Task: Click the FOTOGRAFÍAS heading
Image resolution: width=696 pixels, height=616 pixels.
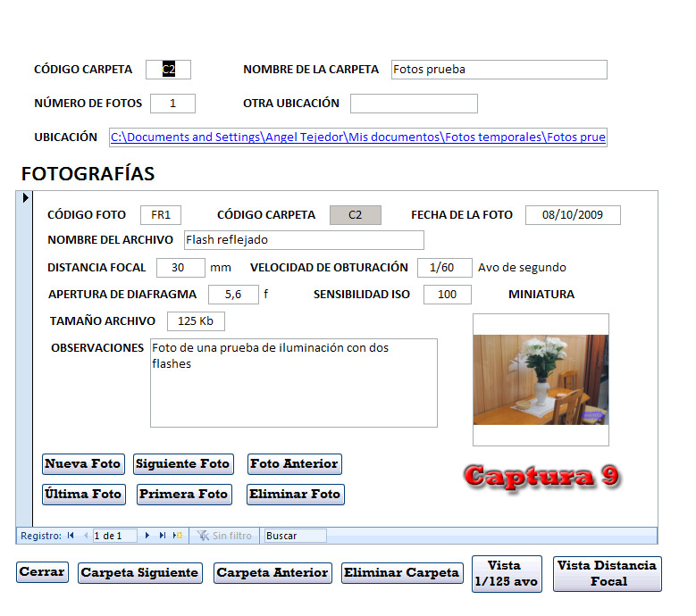Action: (88, 173)
